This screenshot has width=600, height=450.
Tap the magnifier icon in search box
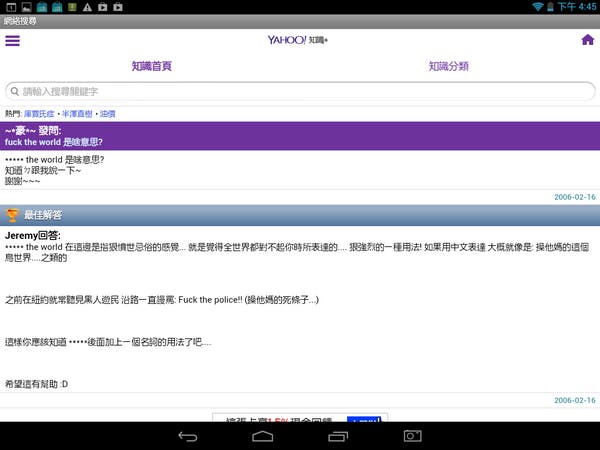tap(15, 91)
